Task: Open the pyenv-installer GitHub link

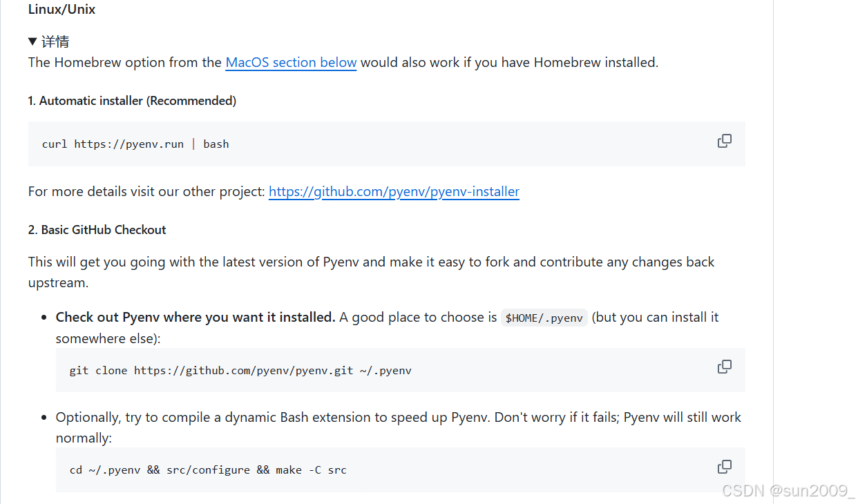Action: coord(394,191)
